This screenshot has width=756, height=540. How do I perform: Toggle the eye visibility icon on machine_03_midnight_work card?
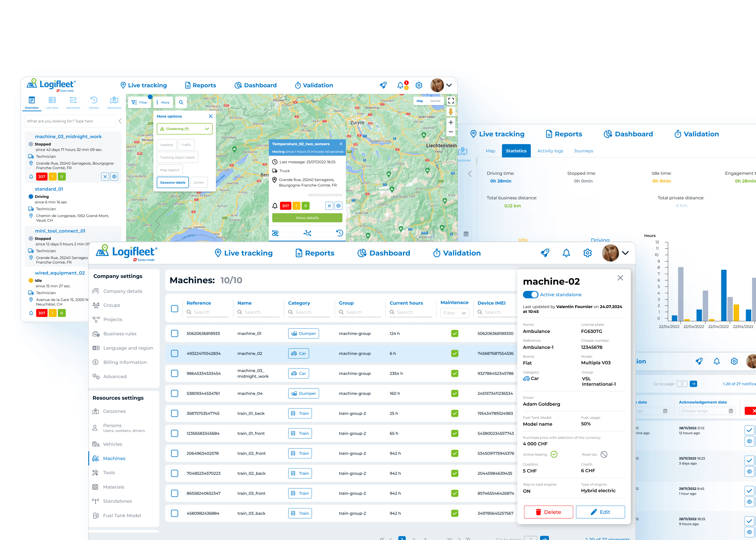114,177
